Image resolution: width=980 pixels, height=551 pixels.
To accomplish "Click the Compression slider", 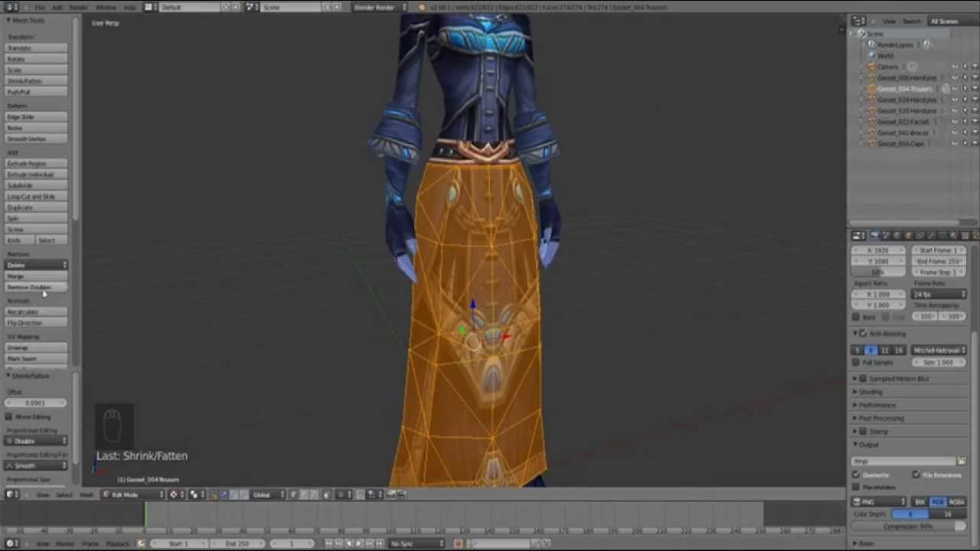I will [x=910, y=526].
